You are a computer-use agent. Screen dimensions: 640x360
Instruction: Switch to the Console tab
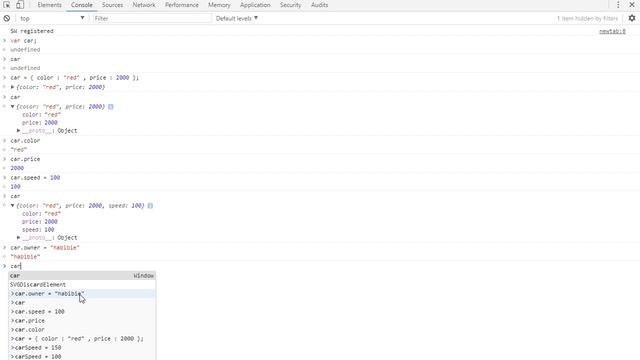[x=82, y=5]
